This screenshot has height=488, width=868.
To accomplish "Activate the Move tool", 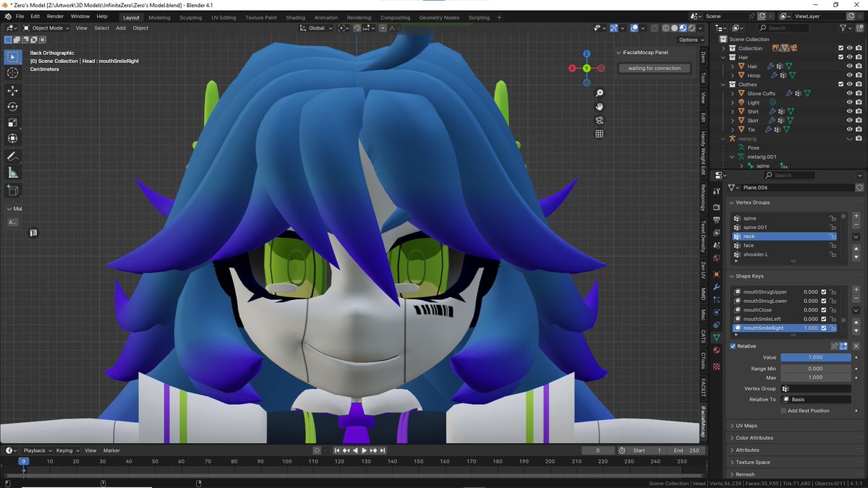I will pos(12,90).
